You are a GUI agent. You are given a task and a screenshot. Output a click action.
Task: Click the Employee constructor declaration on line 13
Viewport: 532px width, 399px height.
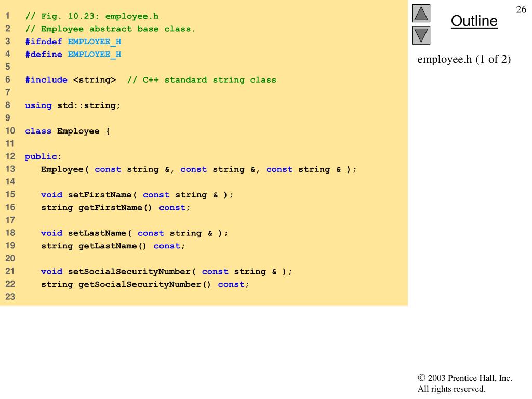point(199,169)
